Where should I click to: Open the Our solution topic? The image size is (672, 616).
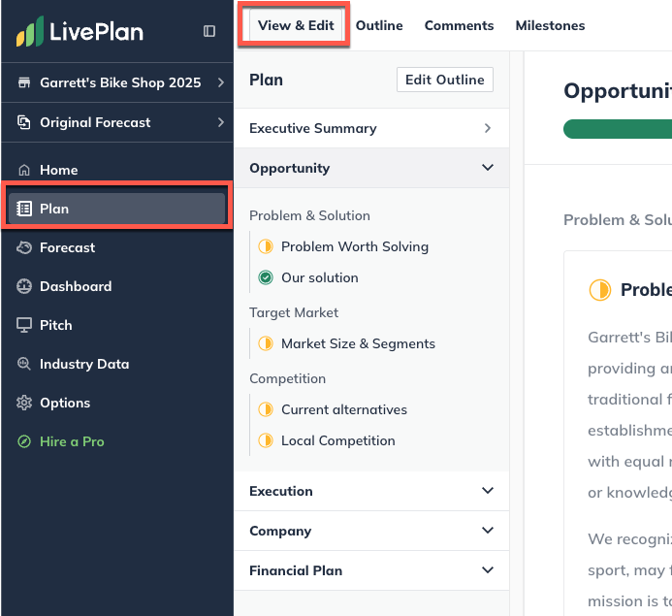(320, 277)
